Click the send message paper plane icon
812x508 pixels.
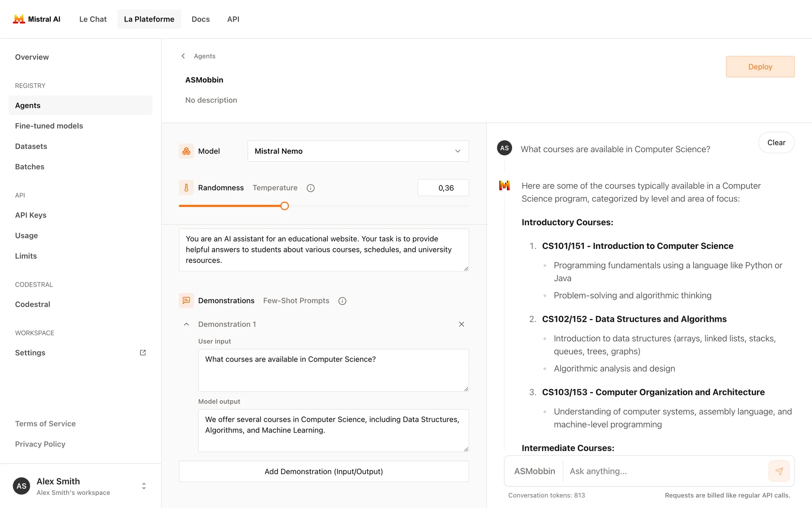(x=779, y=471)
